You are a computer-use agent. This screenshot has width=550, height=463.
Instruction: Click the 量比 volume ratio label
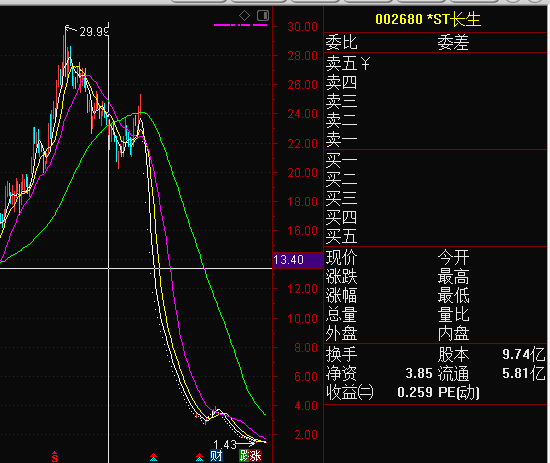453,315
